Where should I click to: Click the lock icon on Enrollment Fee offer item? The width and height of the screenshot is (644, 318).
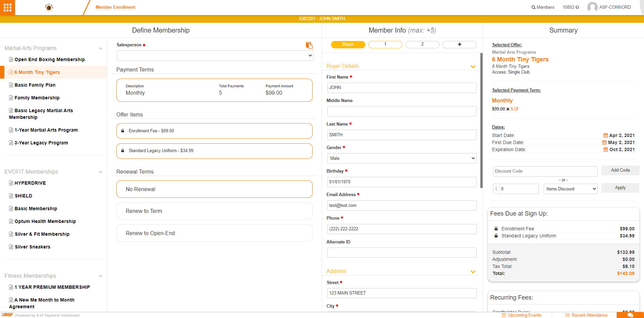pyautogui.click(x=122, y=131)
